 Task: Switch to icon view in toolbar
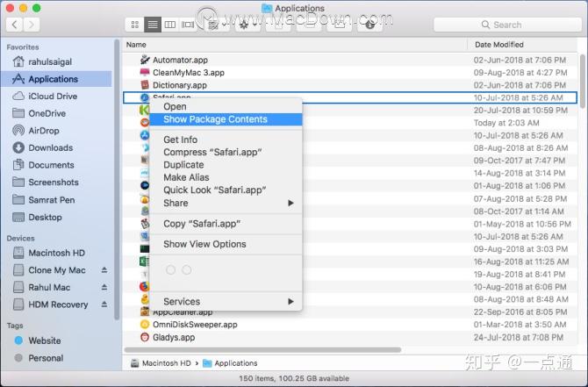coord(135,25)
